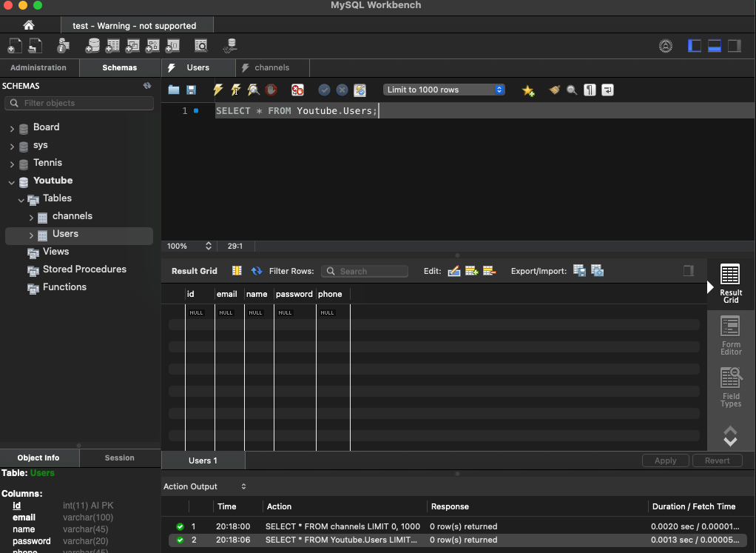Click Filter objects search field
756x553 pixels.
click(79, 103)
